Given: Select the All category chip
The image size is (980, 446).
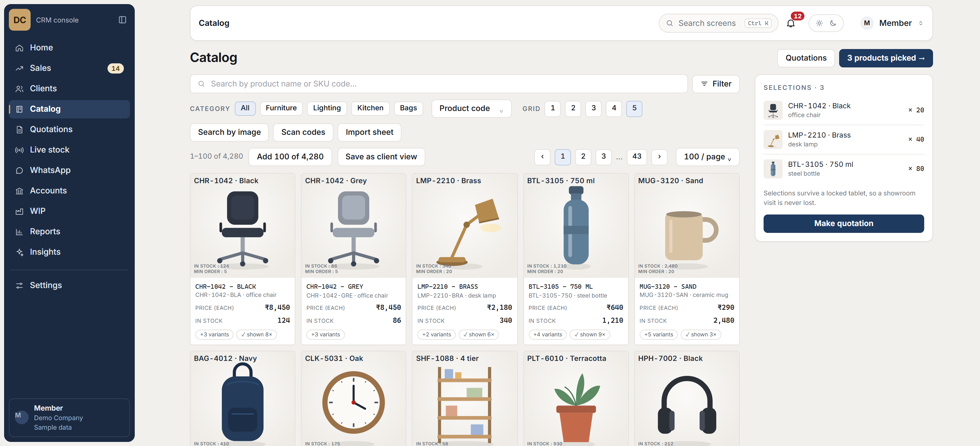Looking at the screenshot, I should pyautogui.click(x=245, y=109).
